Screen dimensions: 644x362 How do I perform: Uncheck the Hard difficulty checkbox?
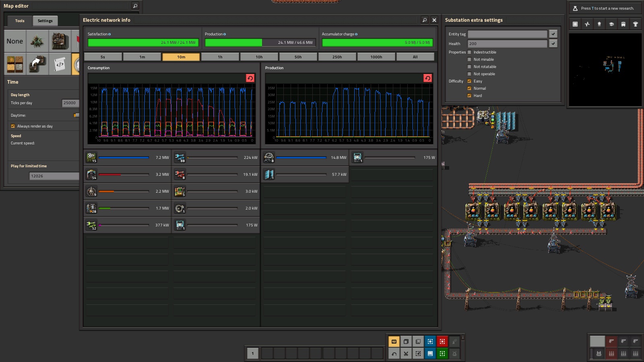pos(469,96)
